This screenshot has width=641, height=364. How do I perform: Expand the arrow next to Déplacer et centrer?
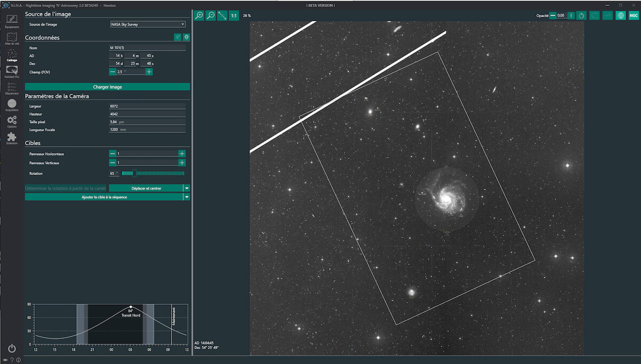[186, 188]
